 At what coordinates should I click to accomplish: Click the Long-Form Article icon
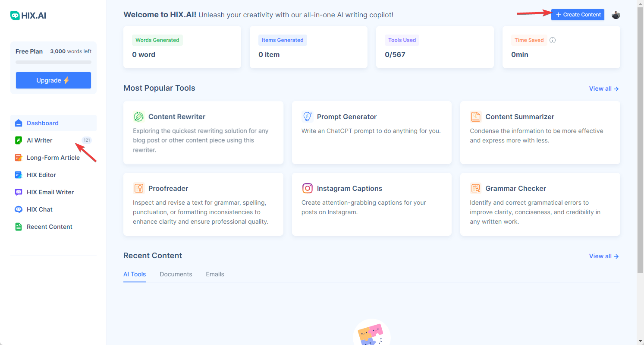click(x=19, y=158)
